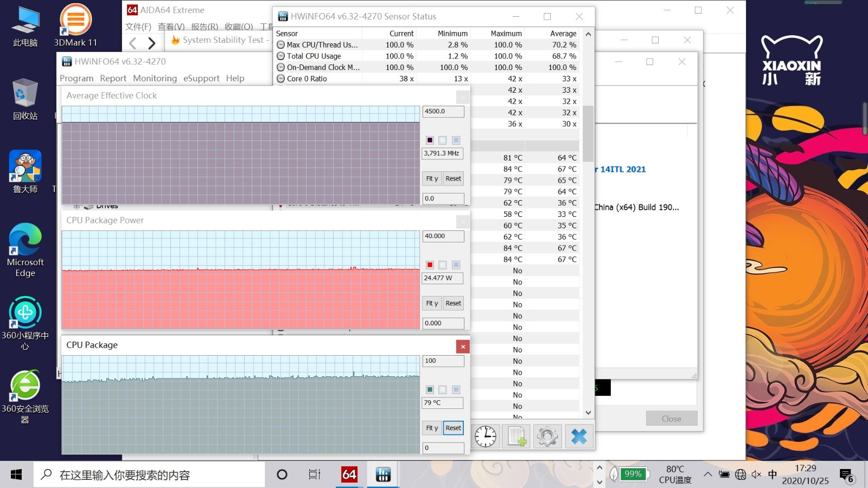Open HWiNFO64 eSupport menu
This screenshot has height=488, width=868.
click(201, 78)
